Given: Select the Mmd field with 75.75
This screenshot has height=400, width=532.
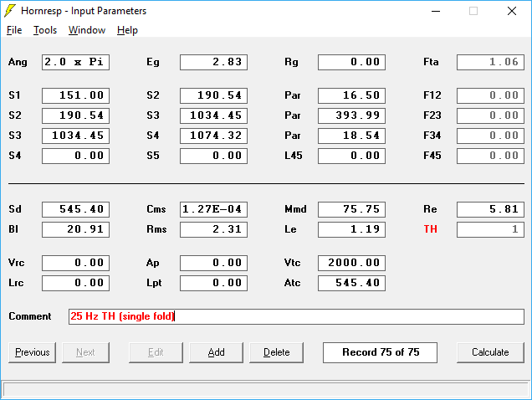Looking at the screenshot, I should tap(351, 209).
